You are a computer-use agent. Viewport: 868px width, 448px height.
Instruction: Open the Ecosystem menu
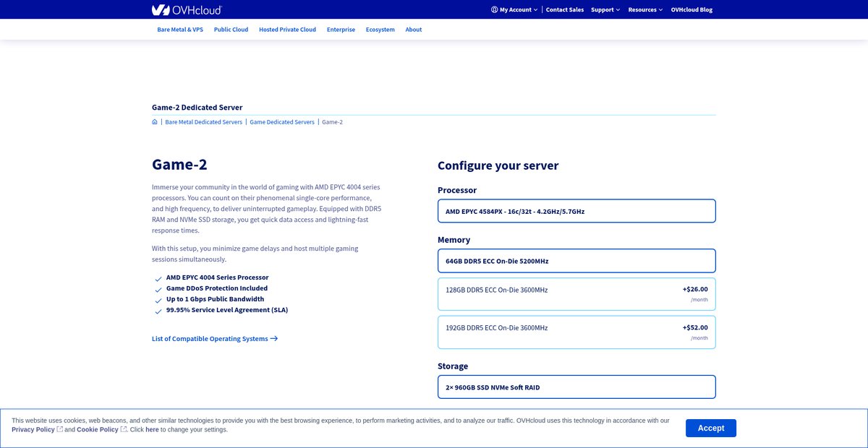[380, 30]
